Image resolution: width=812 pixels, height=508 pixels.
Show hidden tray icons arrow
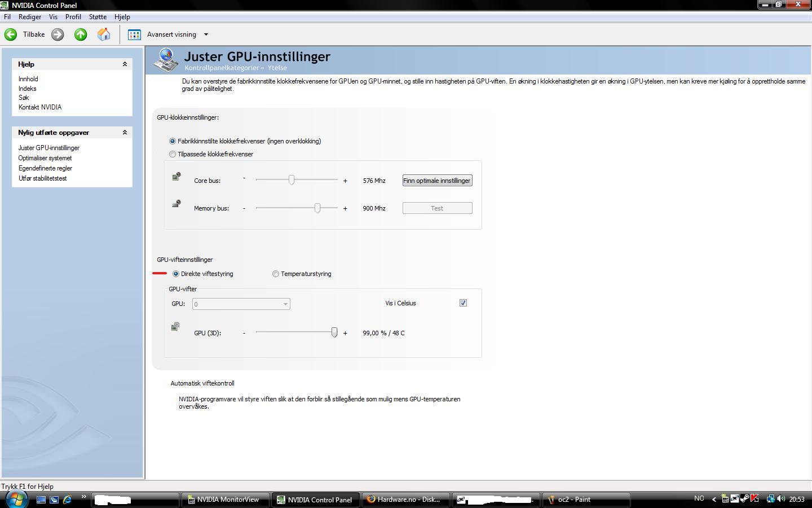(x=714, y=499)
